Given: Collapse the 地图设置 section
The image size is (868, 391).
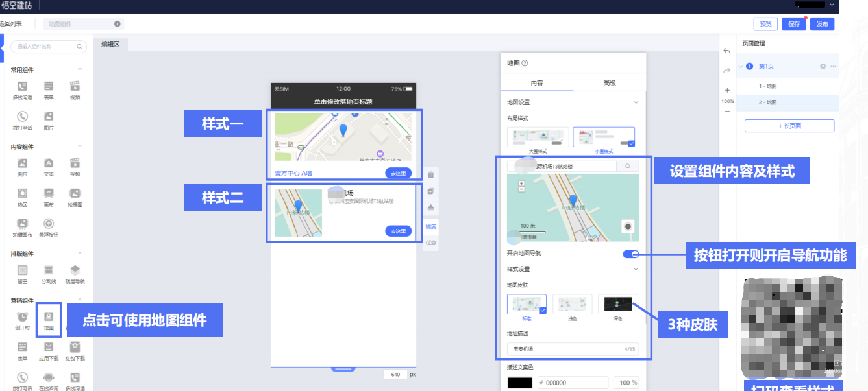Looking at the screenshot, I should 636,102.
